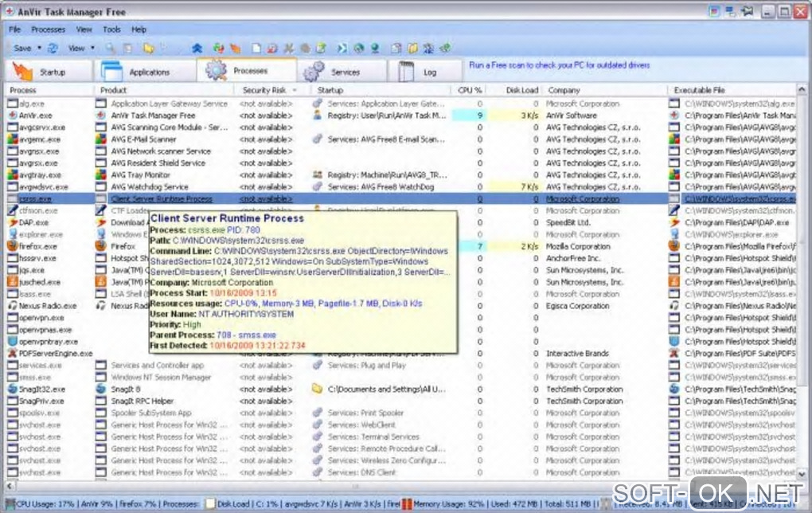Click the blank white page toolbar icon
The height and width of the screenshot is (513, 812).
pyautogui.click(x=256, y=48)
